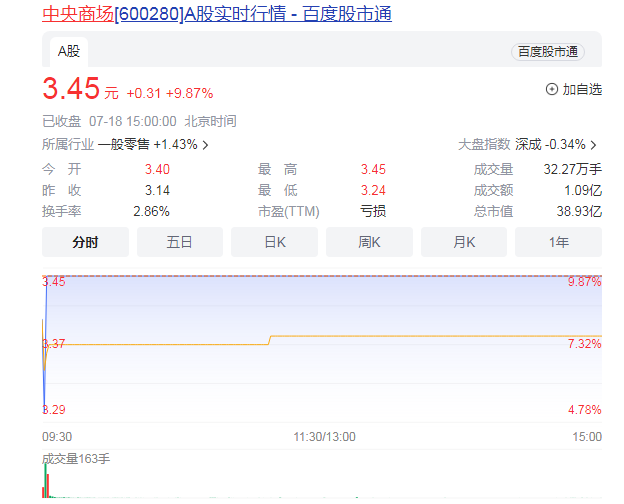Show the 日K candlestick chart

click(x=274, y=242)
